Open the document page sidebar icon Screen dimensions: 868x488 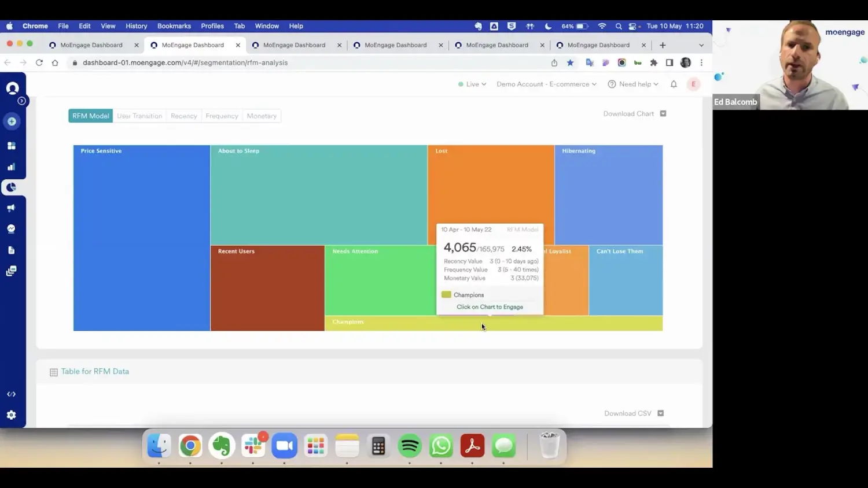[11, 250]
